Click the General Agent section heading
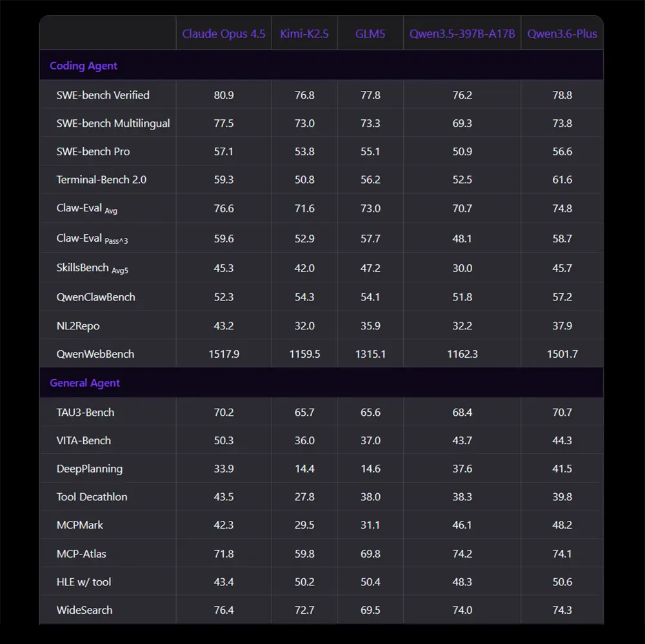Screen dimensions: 645x644 (84, 383)
